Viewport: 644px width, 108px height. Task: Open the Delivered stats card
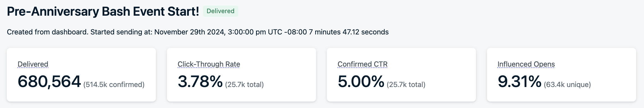click(x=81, y=75)
